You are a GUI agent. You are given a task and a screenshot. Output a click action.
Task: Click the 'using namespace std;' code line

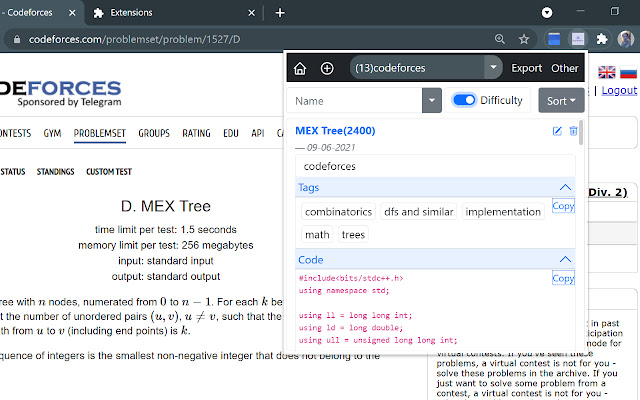(344, 291)
